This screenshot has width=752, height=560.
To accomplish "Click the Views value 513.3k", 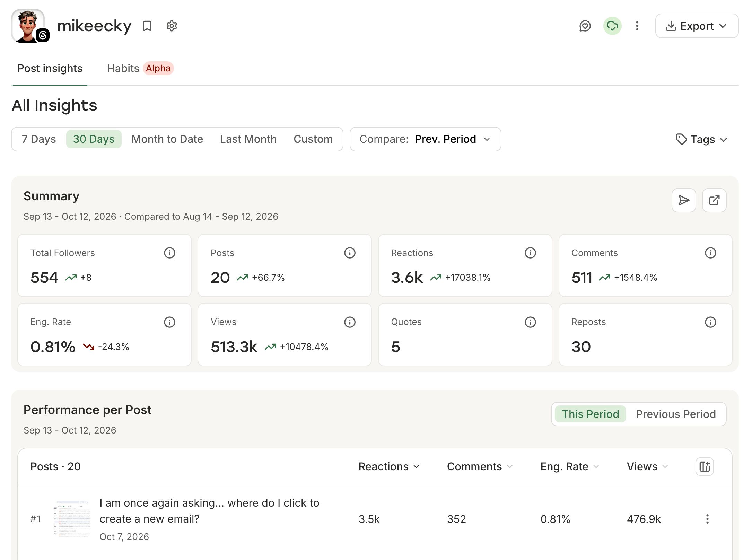I will click(234, 347).
